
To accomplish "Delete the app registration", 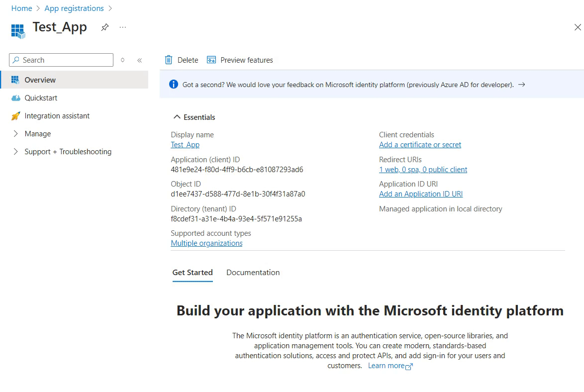I will (182, 60).
